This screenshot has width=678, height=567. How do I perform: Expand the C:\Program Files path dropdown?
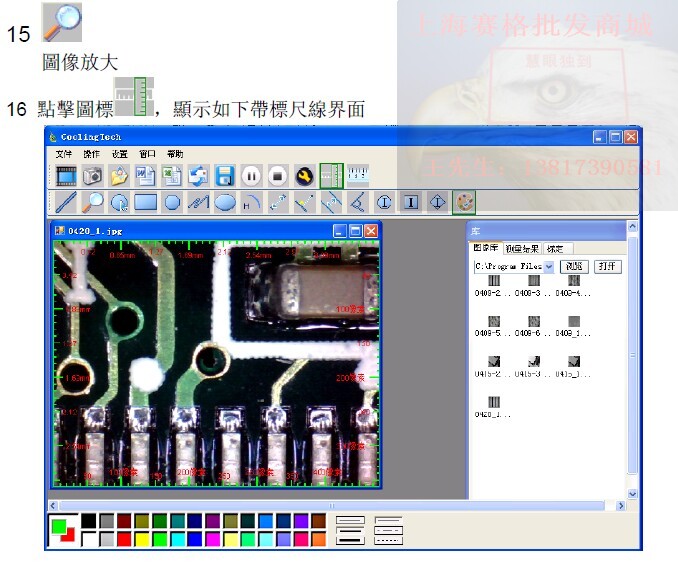pyautogui.click(x=549, y=266)
